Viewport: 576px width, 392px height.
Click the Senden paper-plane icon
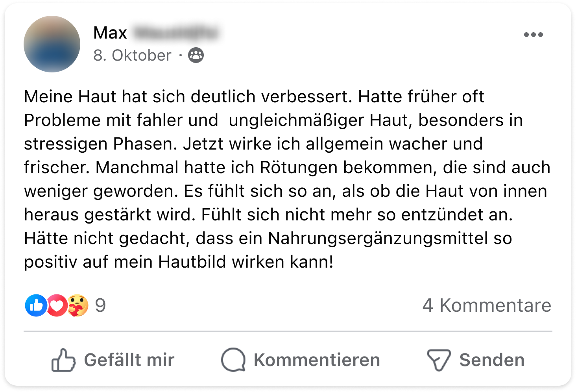click(x=438, y=360)
